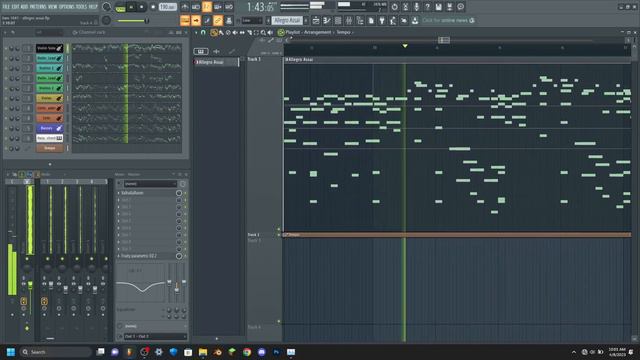Image resolution: width=640 pixels, height=360 pixels.
Task: Open the EDIT menu
Action: (15, 7)
